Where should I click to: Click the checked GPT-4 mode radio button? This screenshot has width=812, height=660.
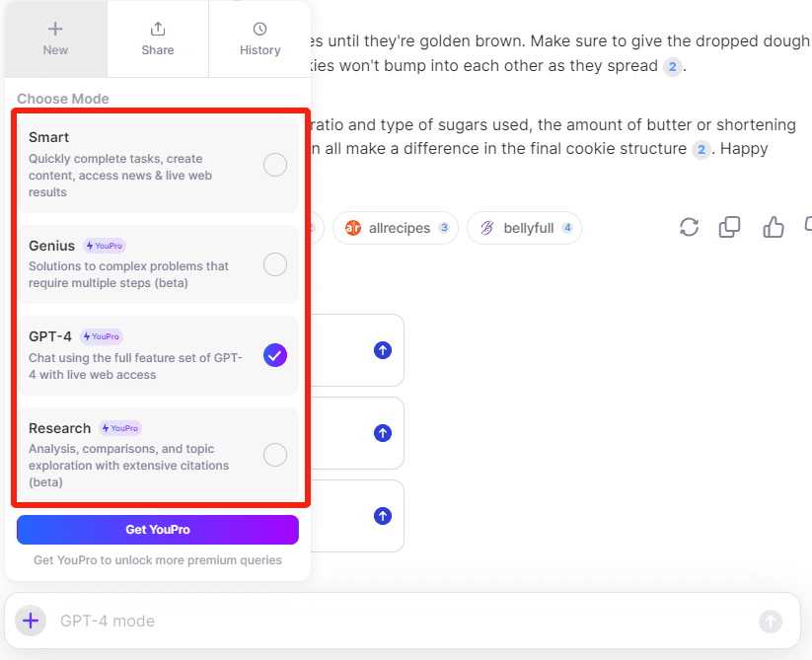[275, 355]
